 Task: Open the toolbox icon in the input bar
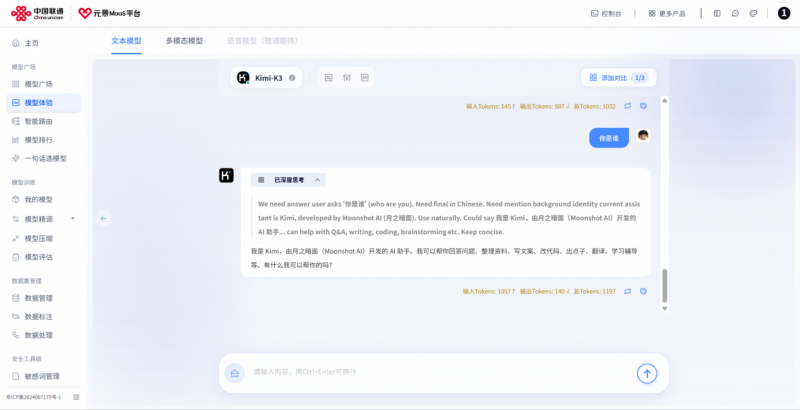pos(235,373)
